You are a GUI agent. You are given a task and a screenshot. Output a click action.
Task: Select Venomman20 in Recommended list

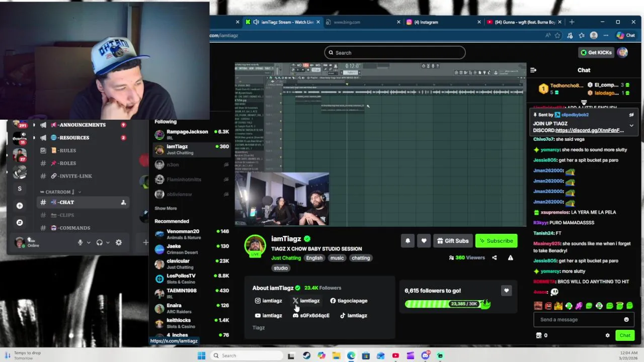[x=191, y=234]
